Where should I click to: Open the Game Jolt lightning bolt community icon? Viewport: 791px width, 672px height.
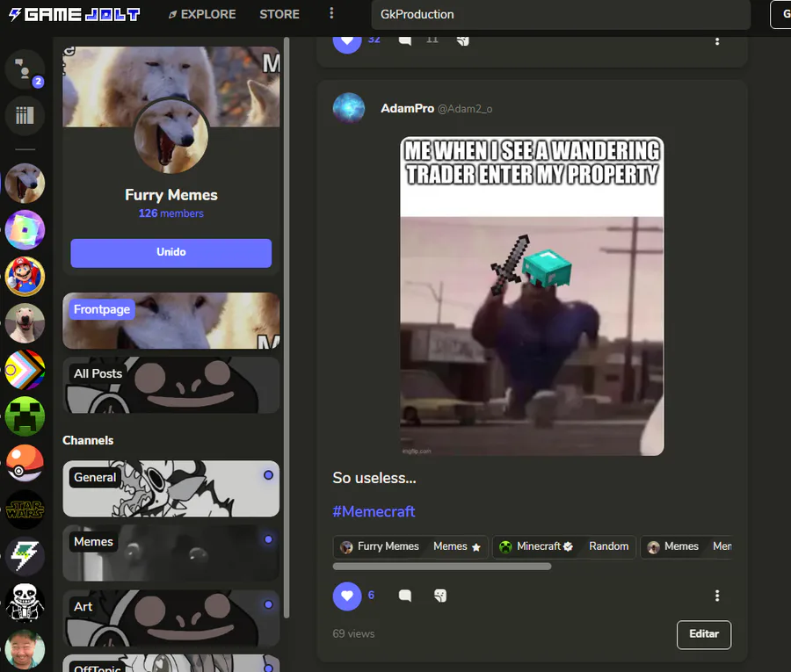coord(25,556)
